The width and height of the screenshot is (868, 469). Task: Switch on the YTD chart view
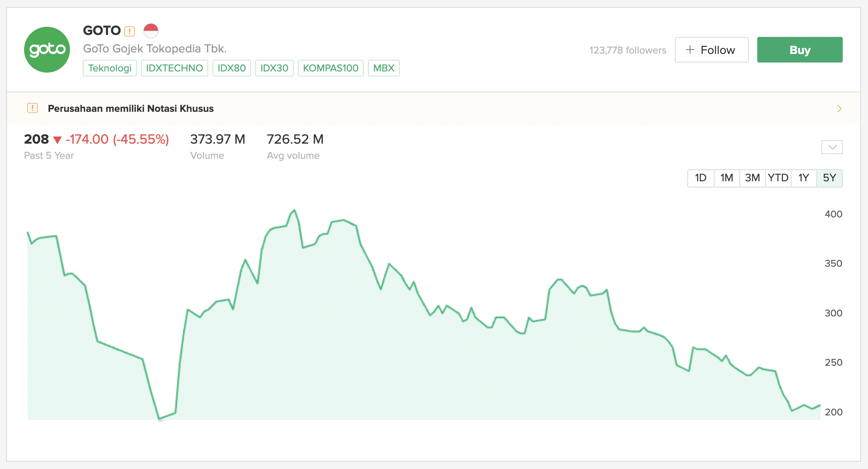(778, 178)
